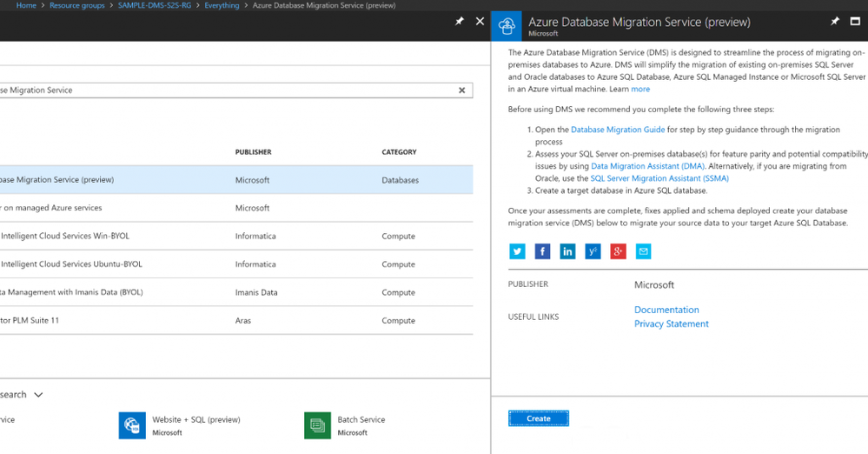The height and width of the screenshot is (454, 868).
Task: Click the Create button
Action: (x=539, y=418)
